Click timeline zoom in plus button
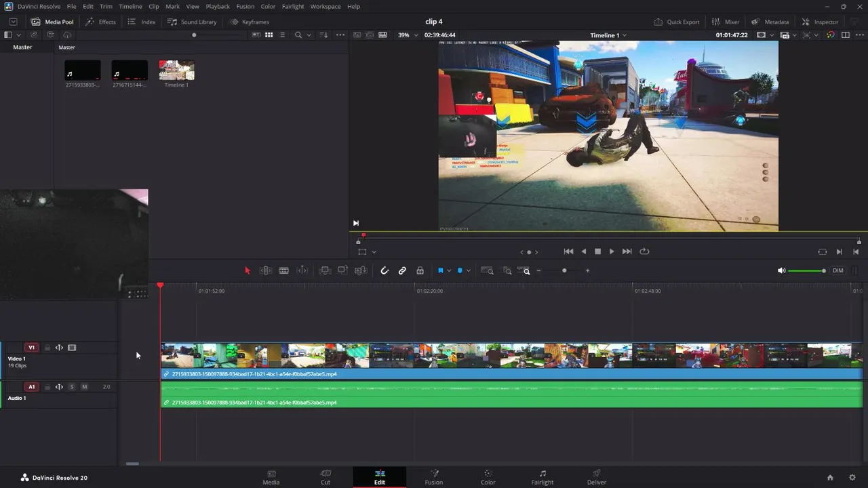This screenshot has height=488, width=868. tap(587, 270)
